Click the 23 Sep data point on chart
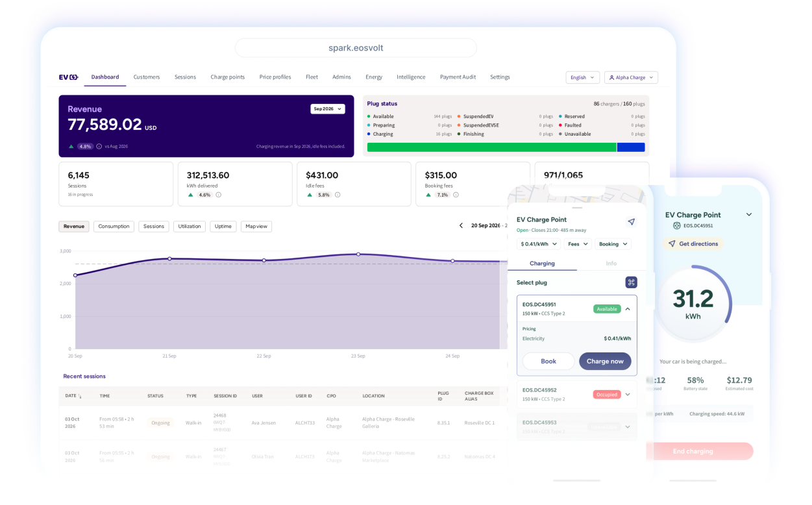Image resolution: width=812 pixels, height=505 pixels. tap(358, 254)
